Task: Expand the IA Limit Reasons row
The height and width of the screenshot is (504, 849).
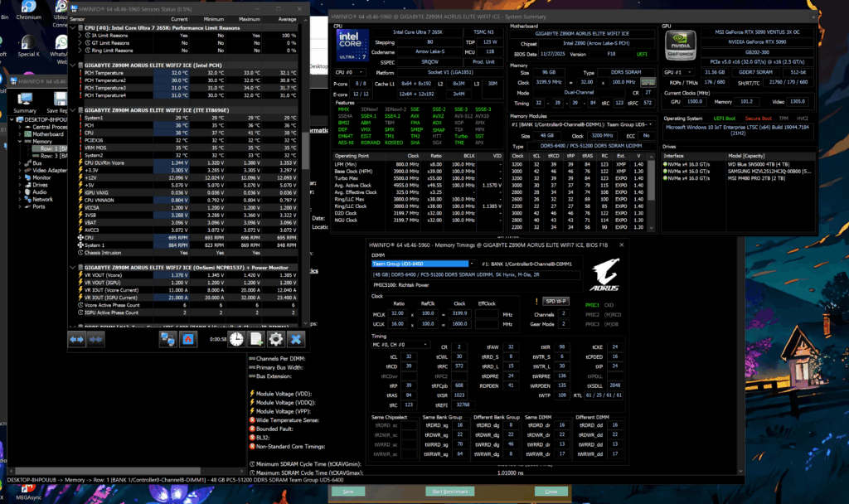Action: coord(80,35)
